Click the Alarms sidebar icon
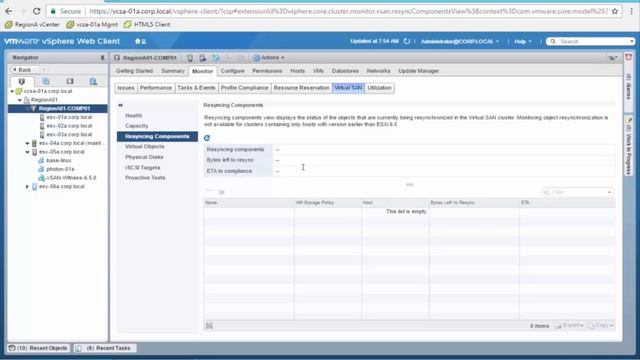The image size is (640, 360). click(629, 57)
